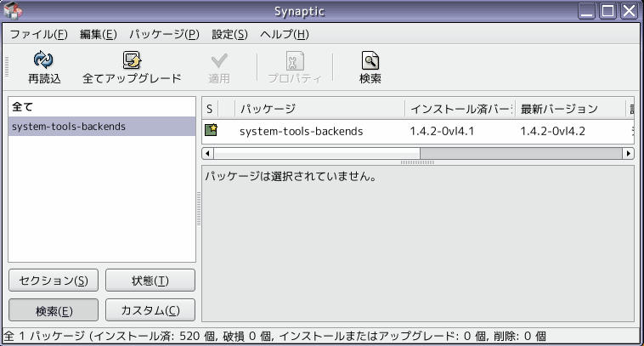Click the Properties (プロパティ) toolbar icon
This screenshot has width=644, height=346.
click(x=295, y=61)
